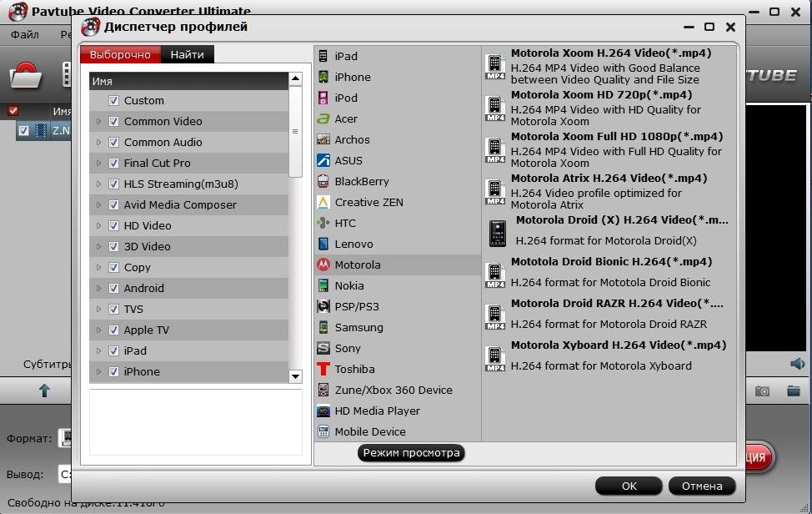This screenshot has height=514, width=812.
Task: Select the iPad device icon in the list
Action: (x=323, y=56)
